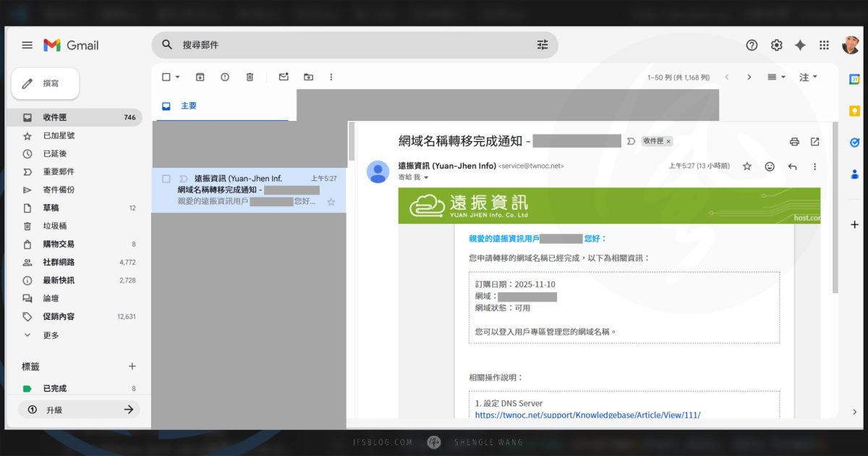Select the Archive icon in the toolbar
This screenshot has width=868, height=456.
point(200,77)
